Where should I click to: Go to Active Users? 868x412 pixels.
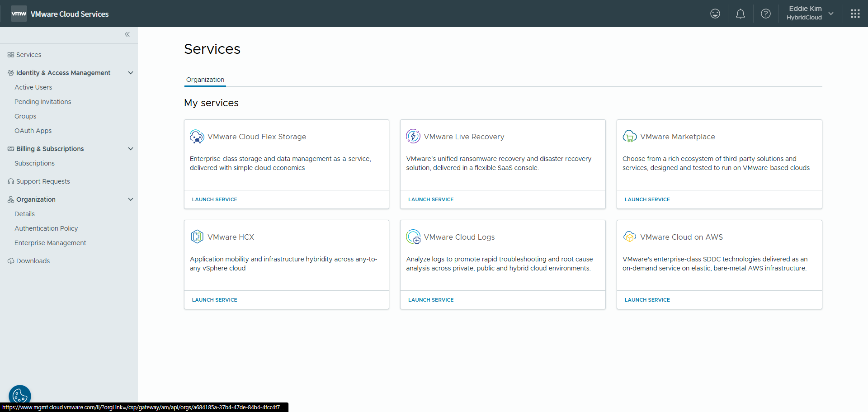click(x=33, y=87)
